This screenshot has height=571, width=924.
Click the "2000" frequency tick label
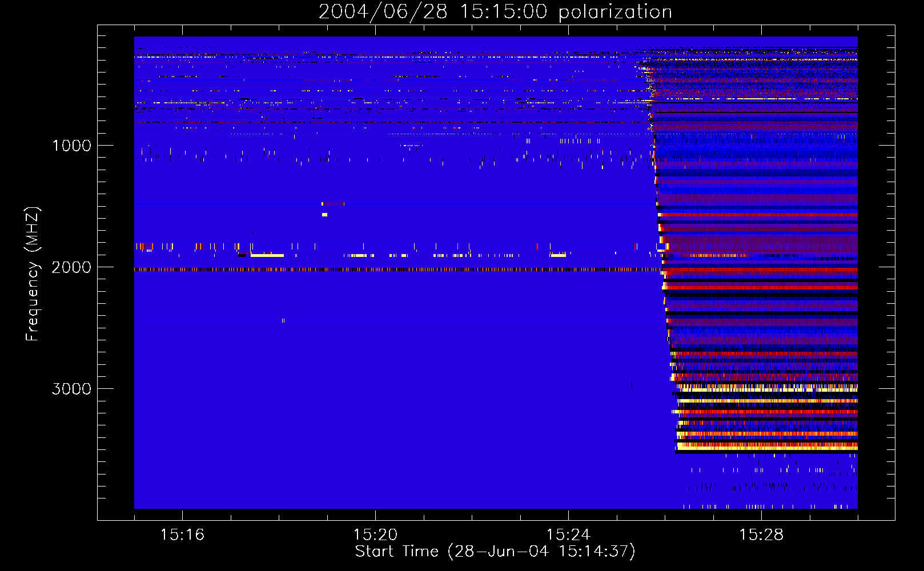point(71,267)
